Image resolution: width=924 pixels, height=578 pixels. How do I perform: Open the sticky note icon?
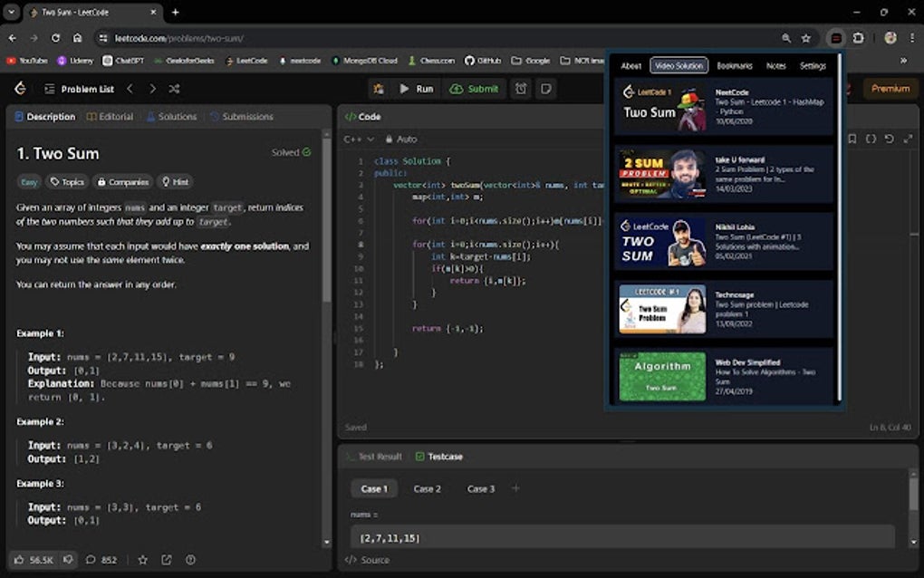coord(546,89)
